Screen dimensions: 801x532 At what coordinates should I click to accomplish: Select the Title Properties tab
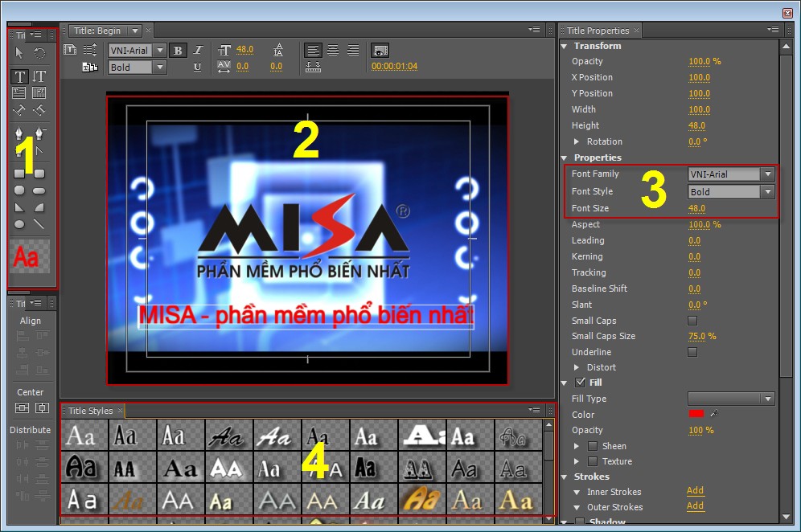598,31
